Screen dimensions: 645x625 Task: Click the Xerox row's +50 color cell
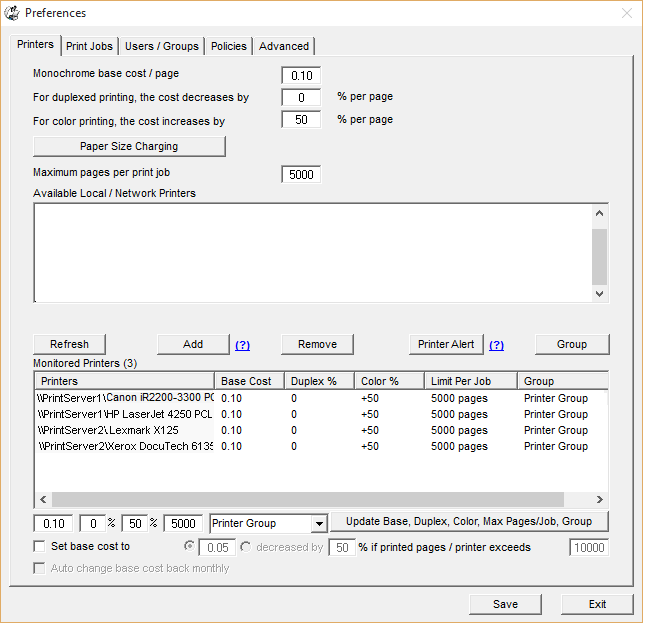point(370,446)
